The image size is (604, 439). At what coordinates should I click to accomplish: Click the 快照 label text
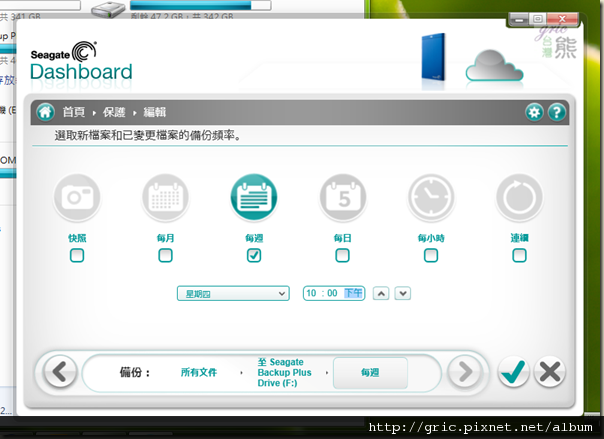(x=77, y=238)
